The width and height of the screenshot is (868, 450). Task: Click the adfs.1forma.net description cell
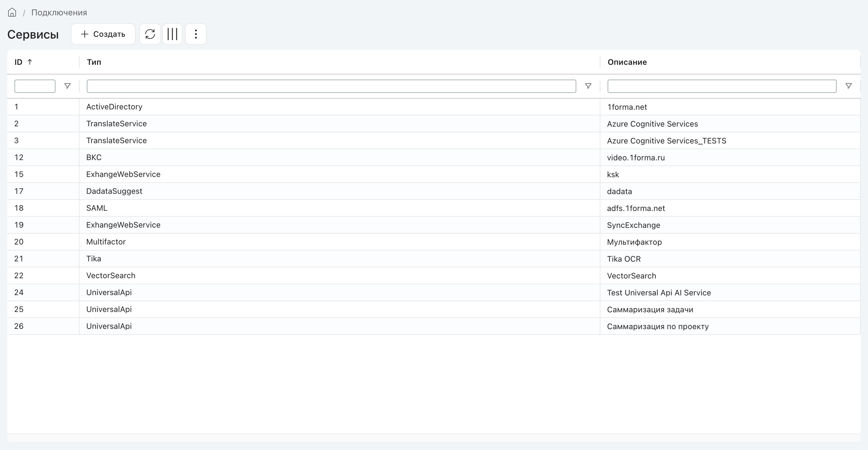point(730,208)
